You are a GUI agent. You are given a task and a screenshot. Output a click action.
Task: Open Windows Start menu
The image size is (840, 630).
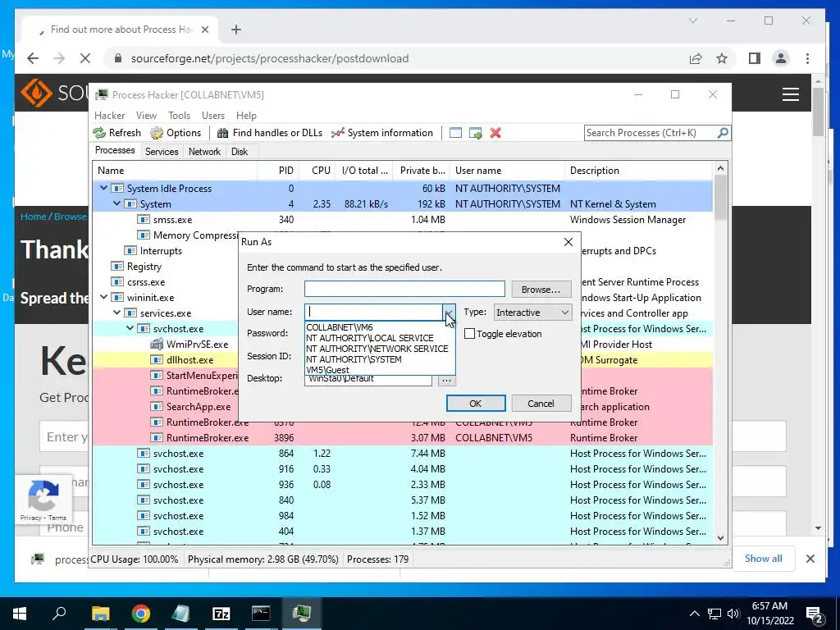pyautogui.click(x=20, y=613)
